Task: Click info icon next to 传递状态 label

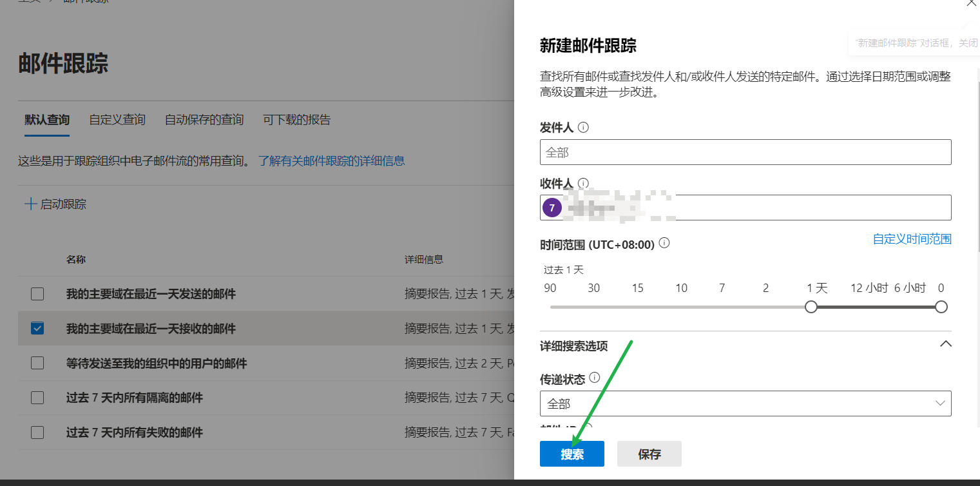Action: (x=594, y=377)
